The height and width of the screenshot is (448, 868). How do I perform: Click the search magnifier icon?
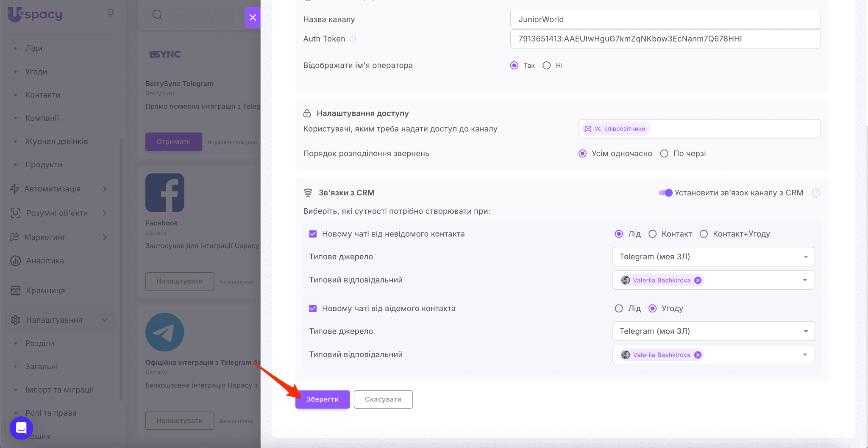coord(157,15)
